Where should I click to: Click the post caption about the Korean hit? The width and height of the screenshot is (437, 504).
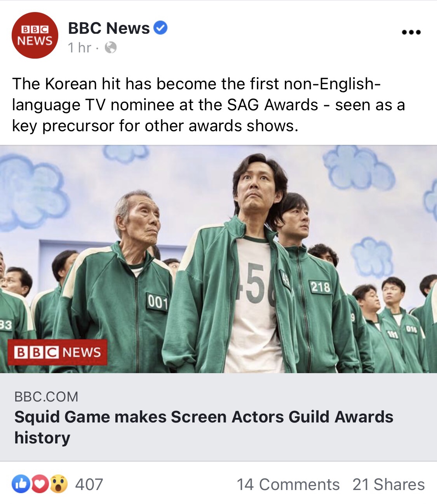pyautogui.click(x=209, y=105)
